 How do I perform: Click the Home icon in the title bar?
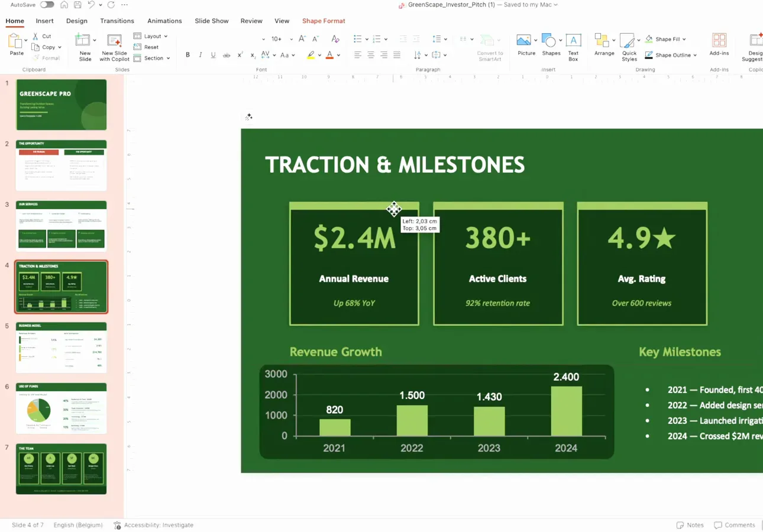coord(64,5)
